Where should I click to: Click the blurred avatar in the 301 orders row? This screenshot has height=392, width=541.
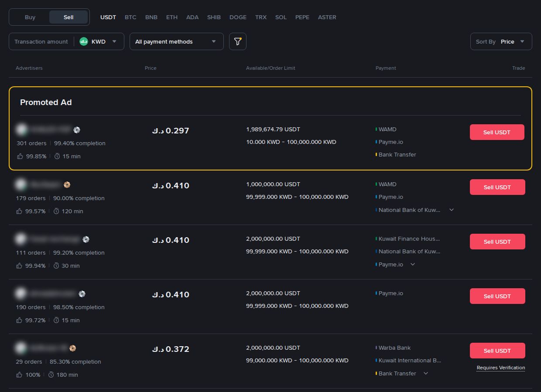[x=21, y=130]
